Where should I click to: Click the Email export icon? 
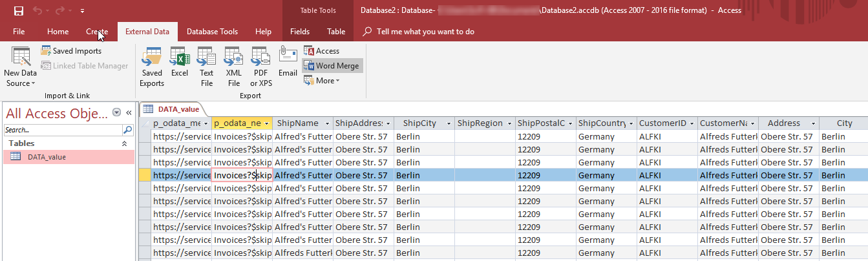tap(288, 63)
